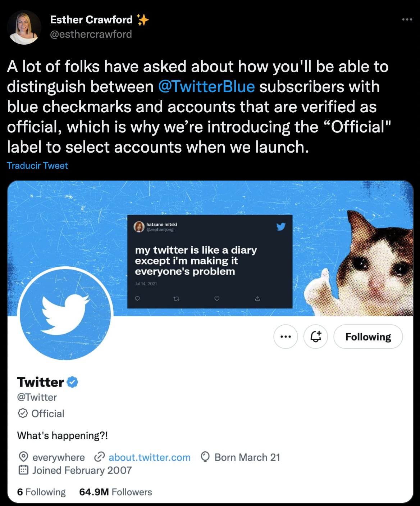This screenshot has width=420, height=506.
Task: Click the reply icon in embedded tweet
Action: [137, 298]
